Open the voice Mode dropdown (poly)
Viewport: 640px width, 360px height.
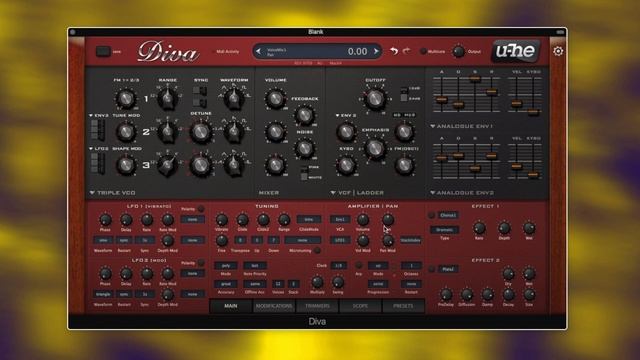pyautogui.click(x=226, y=265)
